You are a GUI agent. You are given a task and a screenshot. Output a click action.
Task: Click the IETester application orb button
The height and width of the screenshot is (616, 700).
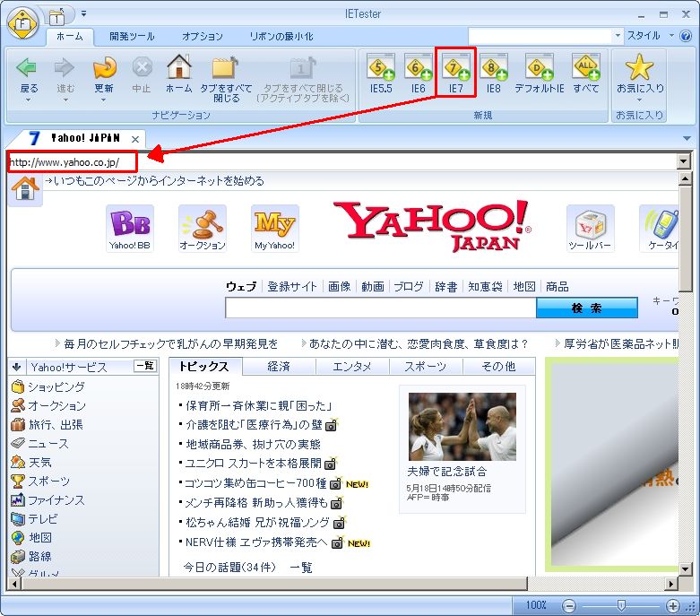(22, 22)
